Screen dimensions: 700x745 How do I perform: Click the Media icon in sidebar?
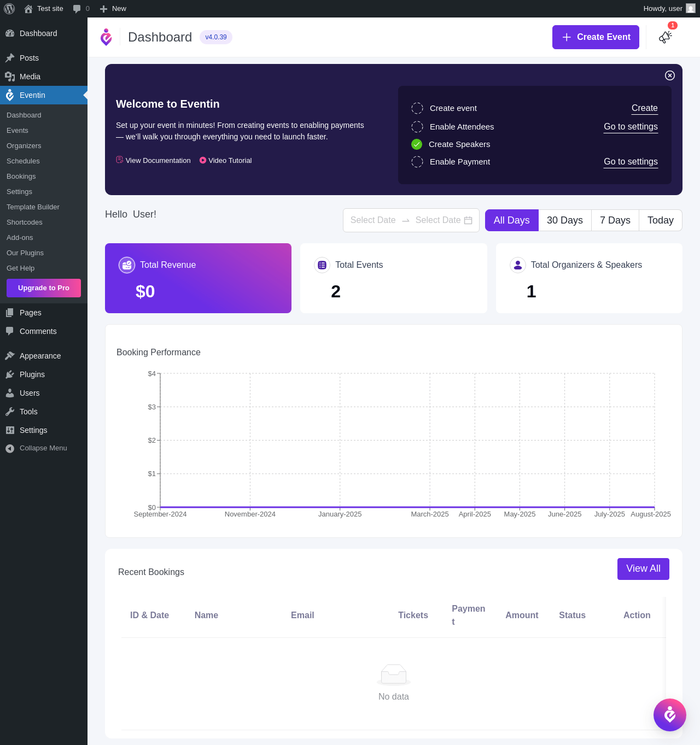pyautogui.click(x=10, y=77)
